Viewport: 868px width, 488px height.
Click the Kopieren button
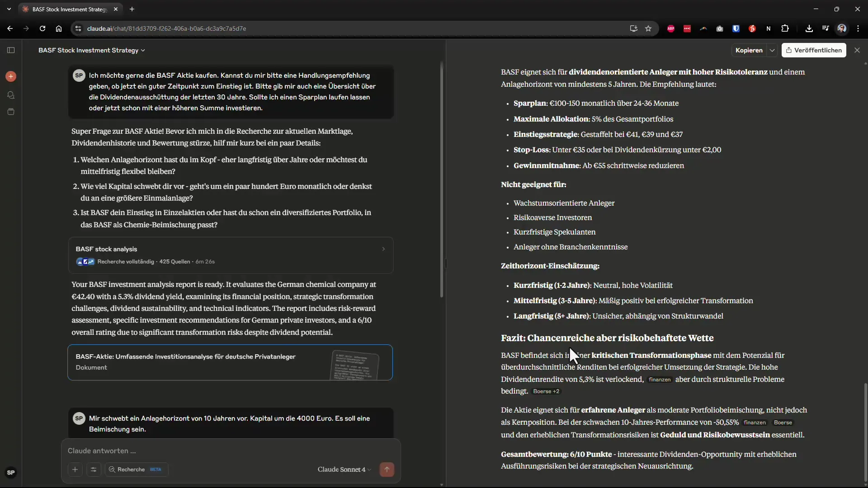point(749,50)
